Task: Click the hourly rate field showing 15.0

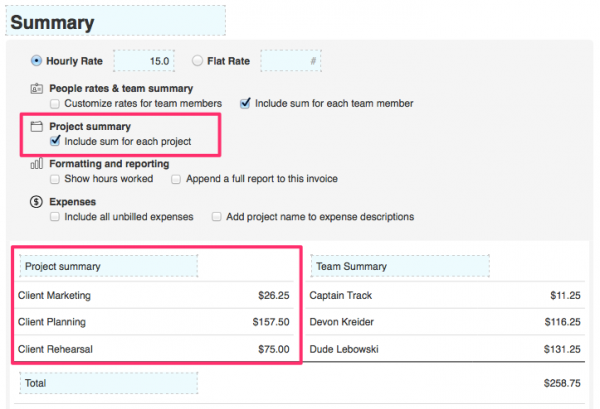Action: [146, 61]
